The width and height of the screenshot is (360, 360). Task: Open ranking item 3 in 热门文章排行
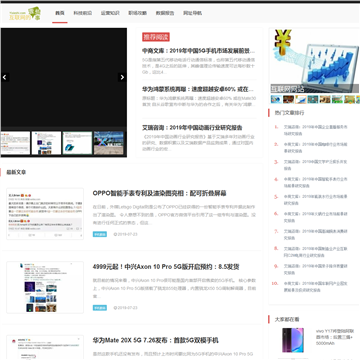pos(315,165)
